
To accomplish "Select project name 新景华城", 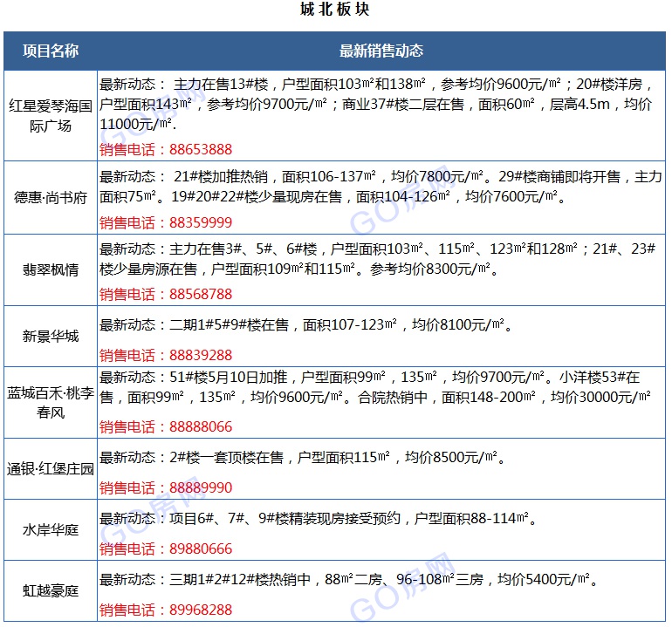I will [51, 337].
